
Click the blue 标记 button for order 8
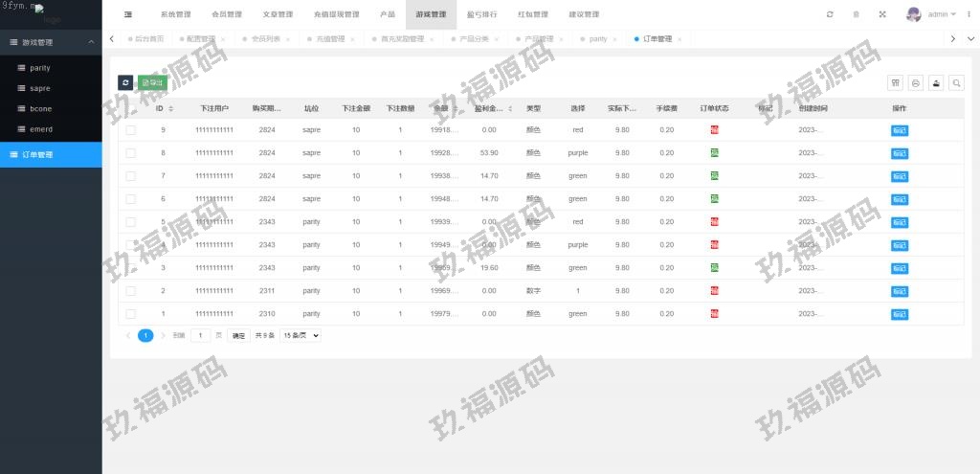pos(900,152)
